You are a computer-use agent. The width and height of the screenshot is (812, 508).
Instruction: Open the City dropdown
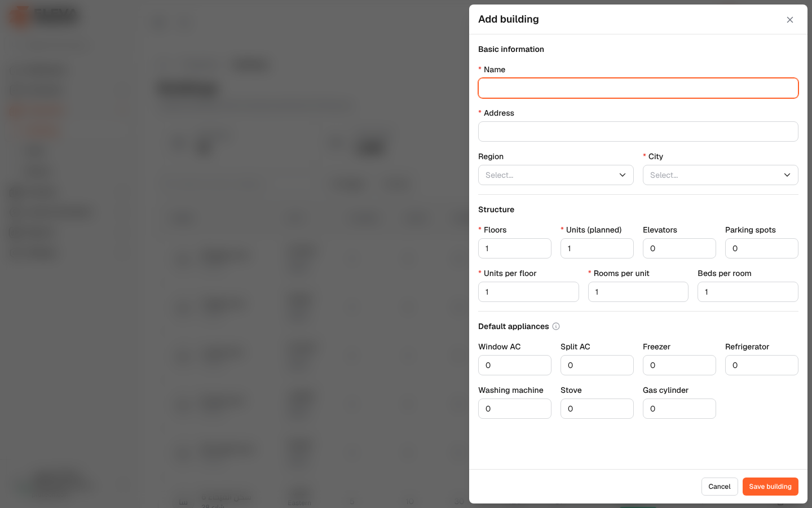pos(721,175)
